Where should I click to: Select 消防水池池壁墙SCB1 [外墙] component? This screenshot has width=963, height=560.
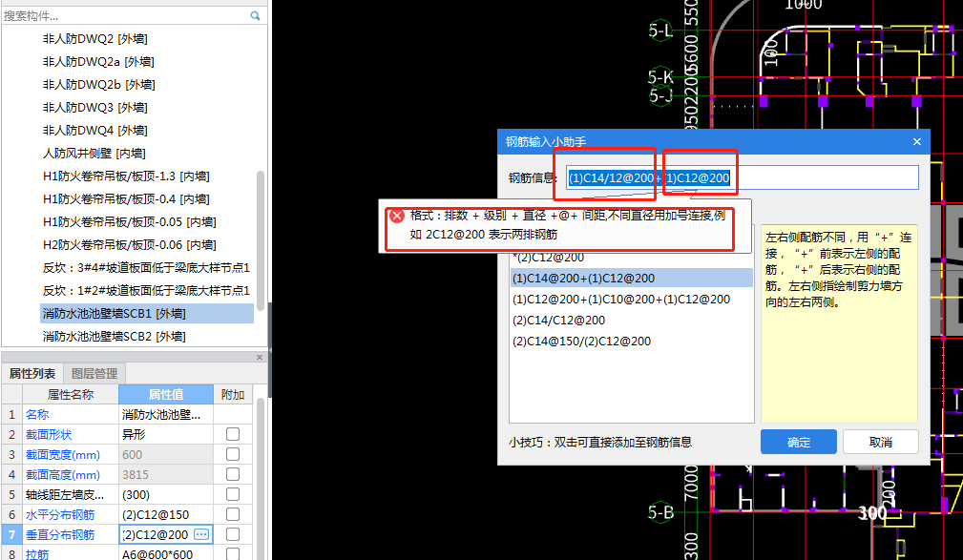point(147,313)
